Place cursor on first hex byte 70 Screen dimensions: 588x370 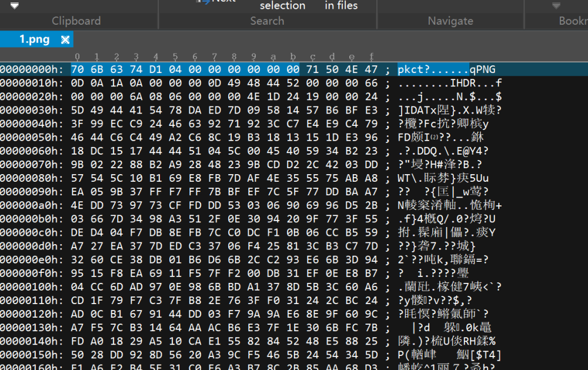tap(78, 70)
